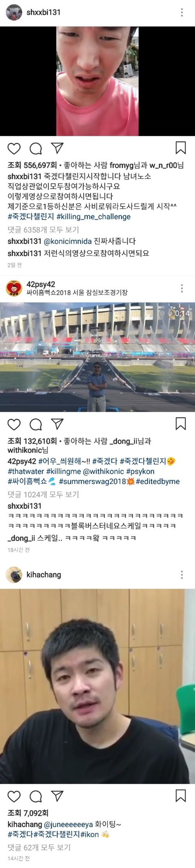This screenshot has width=195, height=868.
Task: Save the 42psy42 post with bookmark icon
Action: (181, 424)
